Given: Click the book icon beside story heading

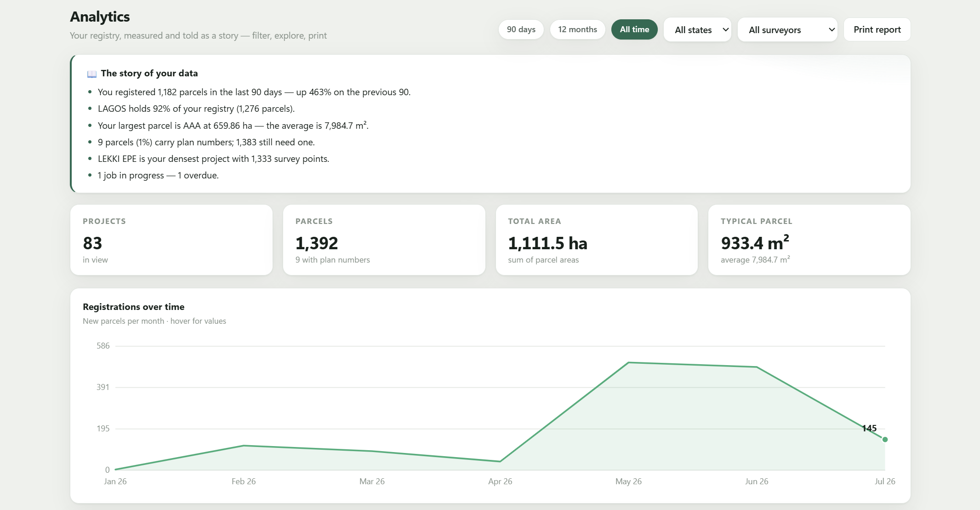Looking at the screenshot, I should pyautogui.click(x=92, y=74).
